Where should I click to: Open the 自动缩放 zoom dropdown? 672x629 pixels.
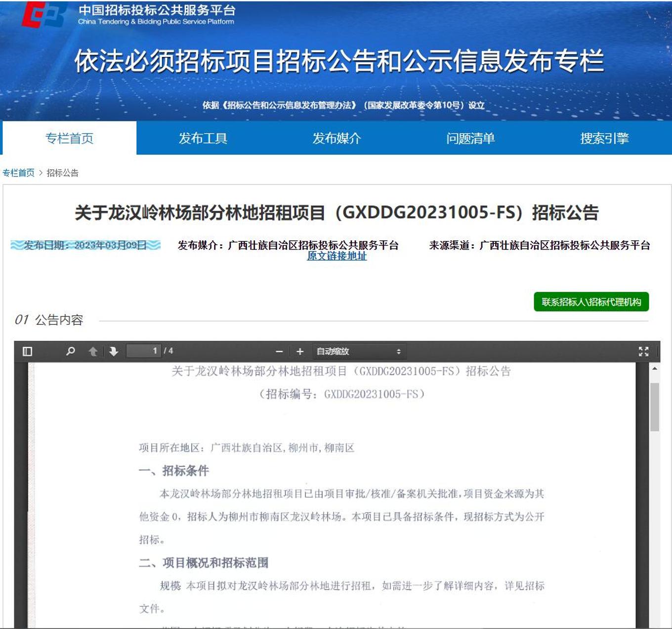(x=359, y=351)
